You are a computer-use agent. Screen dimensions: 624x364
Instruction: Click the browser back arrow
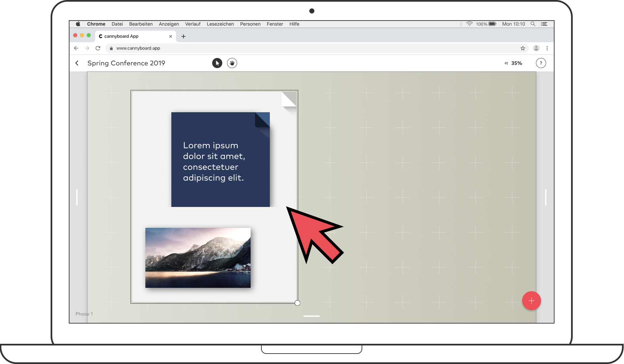click(76, 48)
